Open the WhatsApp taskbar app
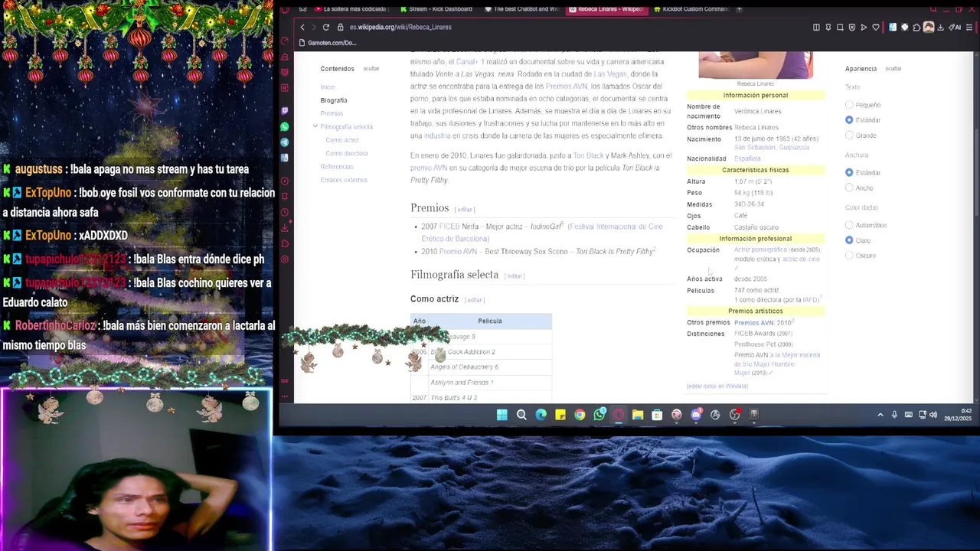 coord(599,415)
